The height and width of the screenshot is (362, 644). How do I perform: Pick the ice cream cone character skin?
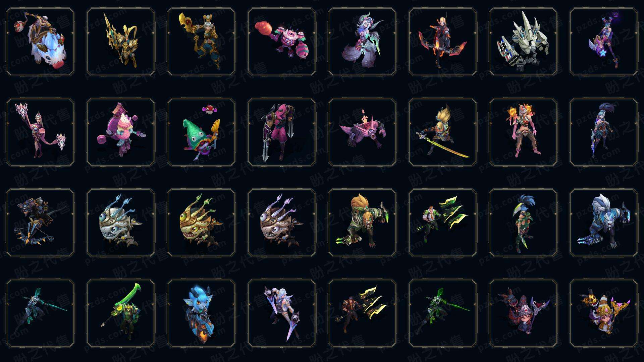[121, 132]
